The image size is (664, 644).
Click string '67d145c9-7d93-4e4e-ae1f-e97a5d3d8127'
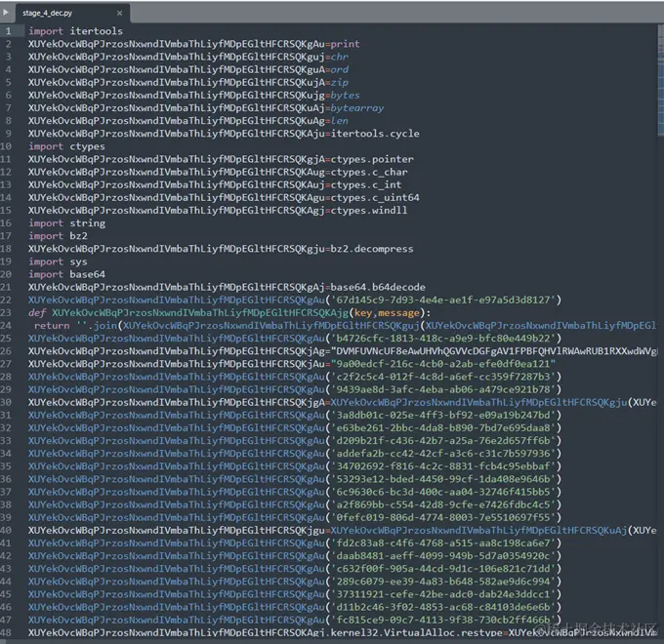443,300
